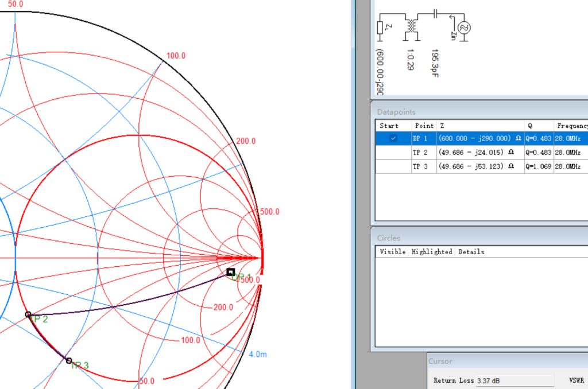Select the series capacitor symbol in the schematic

(x=435, y=14)
